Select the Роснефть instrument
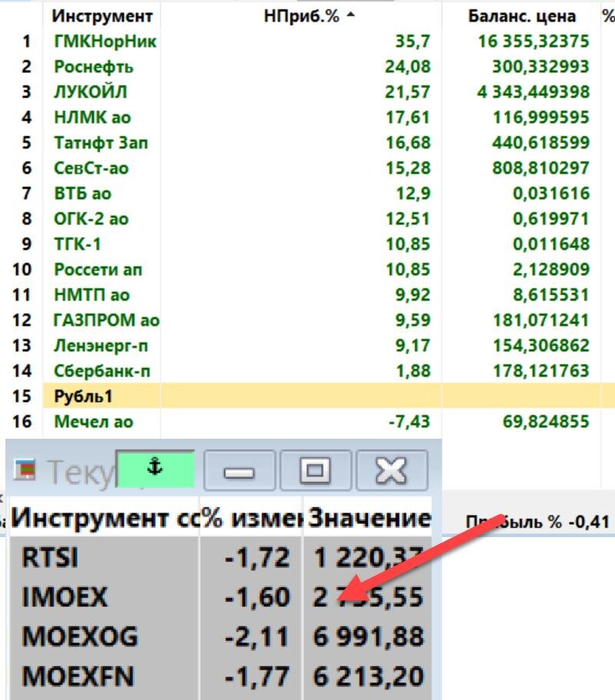The image size is (615, 700). tap(93, 67)
